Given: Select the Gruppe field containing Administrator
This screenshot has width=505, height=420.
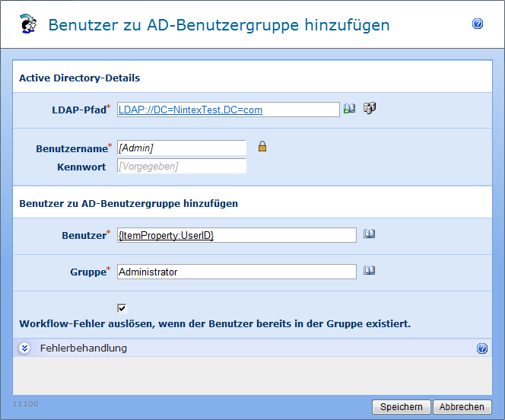Looking at the screenshot, I should pos(237,272).
